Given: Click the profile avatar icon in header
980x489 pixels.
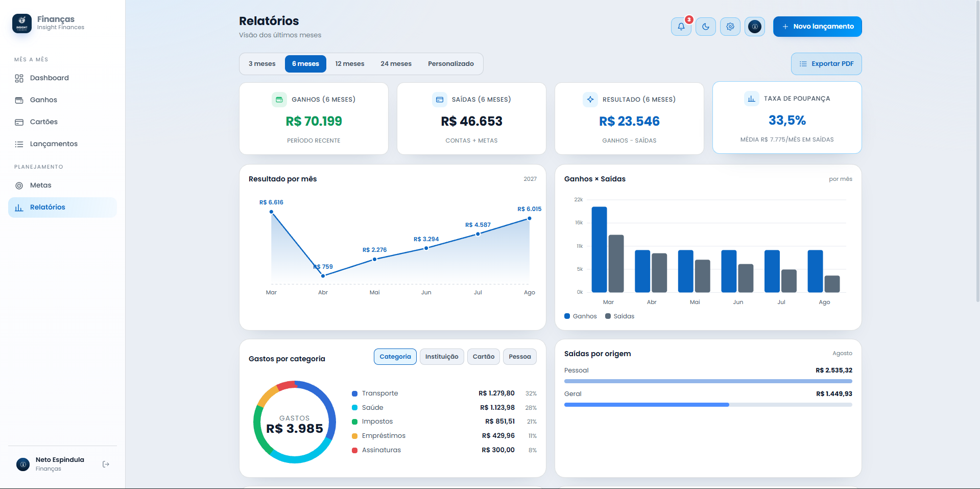Looking at the screenshot, I should click(x=754, y=27).
